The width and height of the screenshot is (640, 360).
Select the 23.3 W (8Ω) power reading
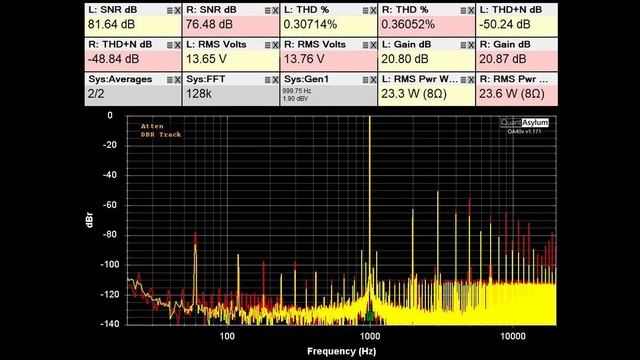pyautogui.click(x=414, y=94)
